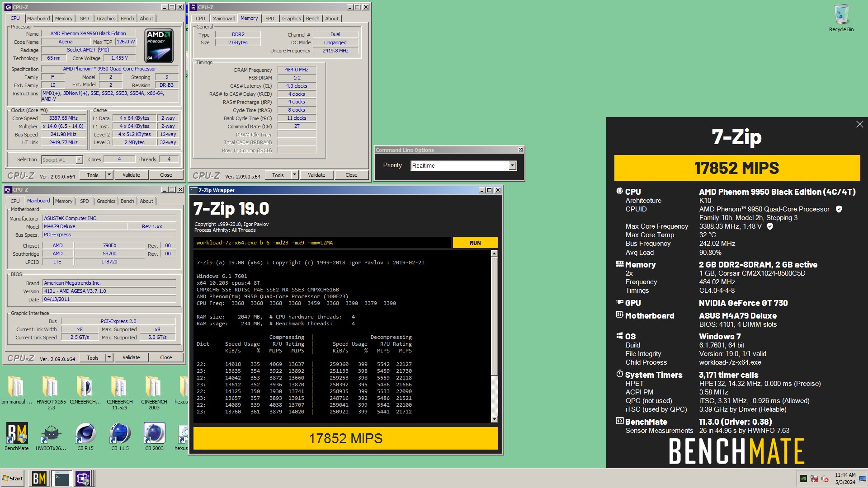Image resolution: width=868 pixels, height=488 pixels.
Task: Open the bm-manual folder on desktop
Action: [x=17, y=389]
